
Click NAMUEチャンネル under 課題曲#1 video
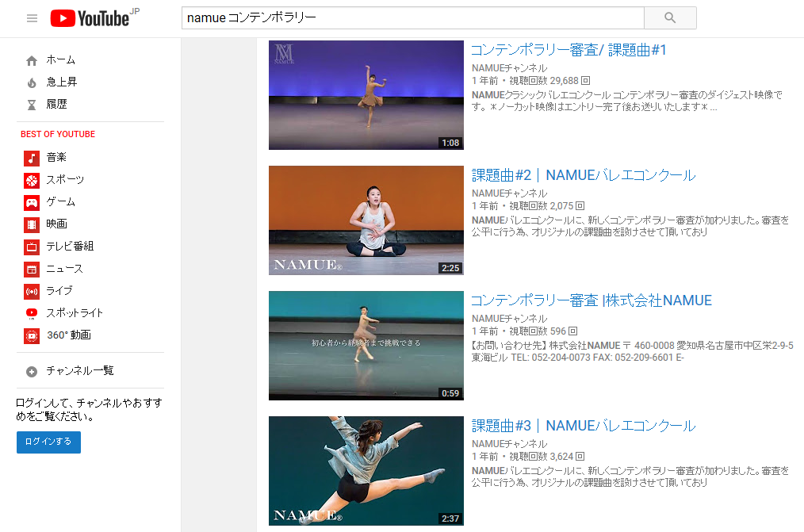tap(509, 68)
